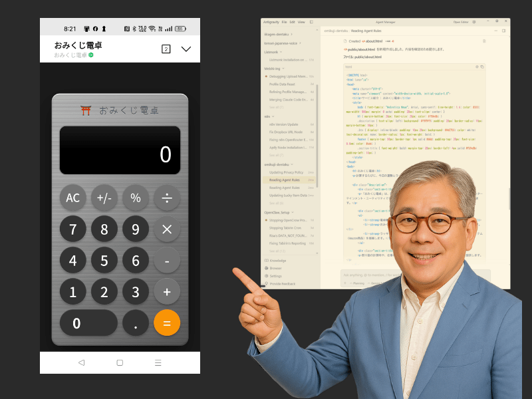Toggle the right side panel icon
The height and width of the screenshot is (399, 532).
pyautogui.click(x=504, y=31)
